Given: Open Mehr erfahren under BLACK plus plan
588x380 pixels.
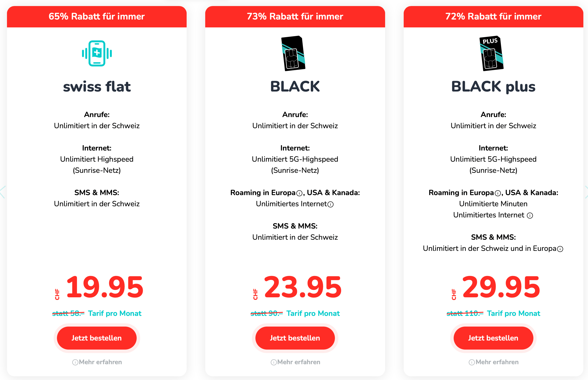Looking at the screenshot, I should click(494, 362).
